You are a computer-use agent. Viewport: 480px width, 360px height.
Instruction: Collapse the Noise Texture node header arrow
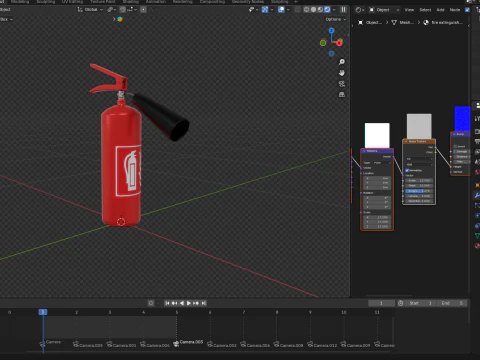(406, 142)
